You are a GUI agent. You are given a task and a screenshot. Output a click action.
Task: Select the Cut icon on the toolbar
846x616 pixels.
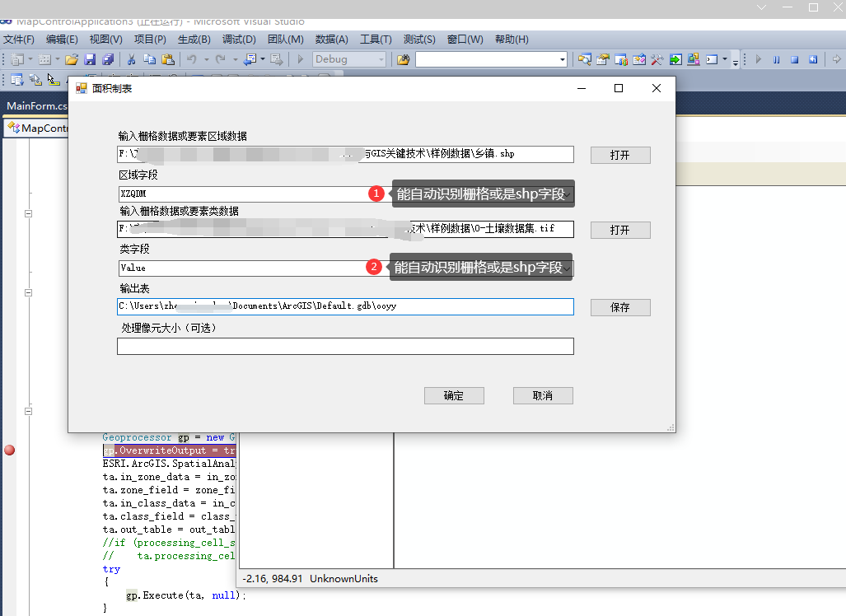click(132, 59)
